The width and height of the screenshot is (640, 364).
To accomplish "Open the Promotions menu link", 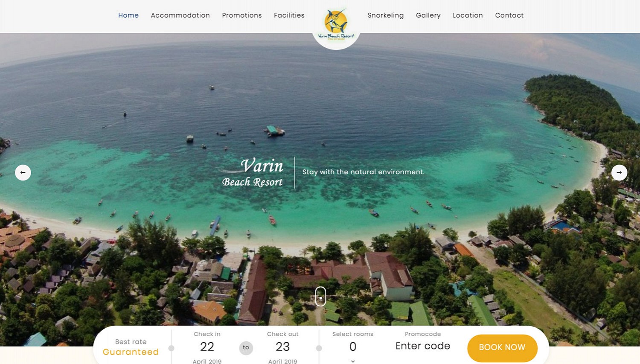I will point(242,15).
